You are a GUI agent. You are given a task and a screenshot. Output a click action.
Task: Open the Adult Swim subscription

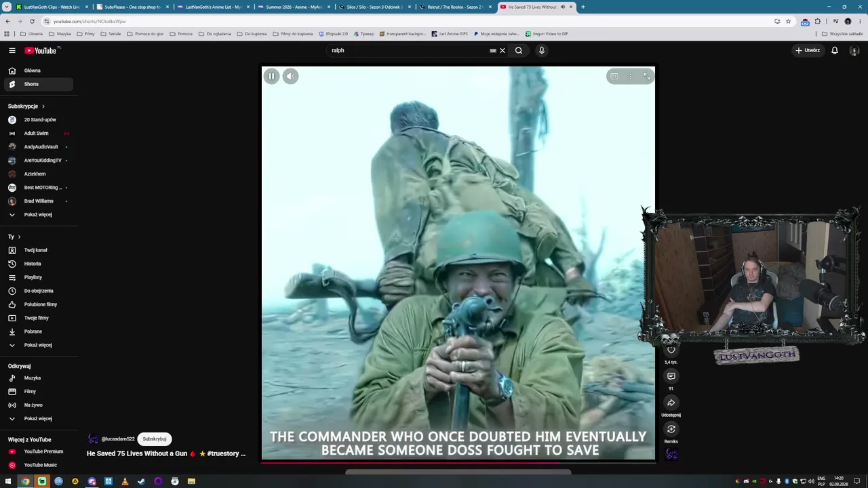[38, 134]
